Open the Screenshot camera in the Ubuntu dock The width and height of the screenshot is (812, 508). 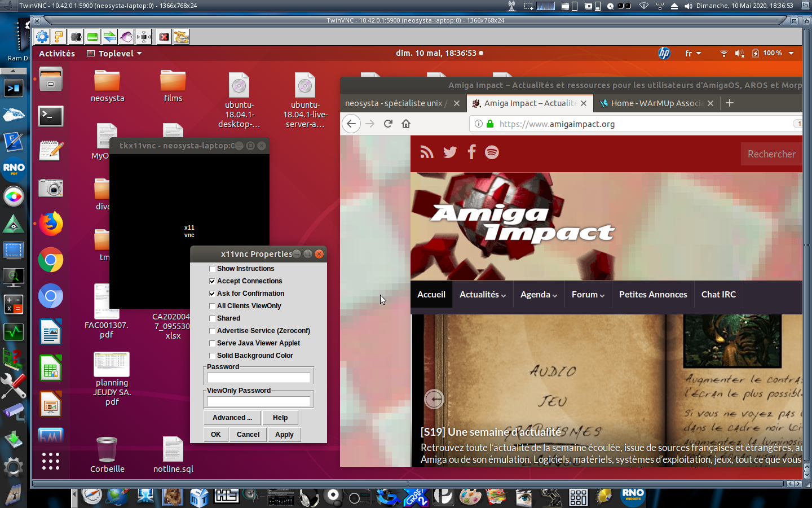[x=51, y=187]
